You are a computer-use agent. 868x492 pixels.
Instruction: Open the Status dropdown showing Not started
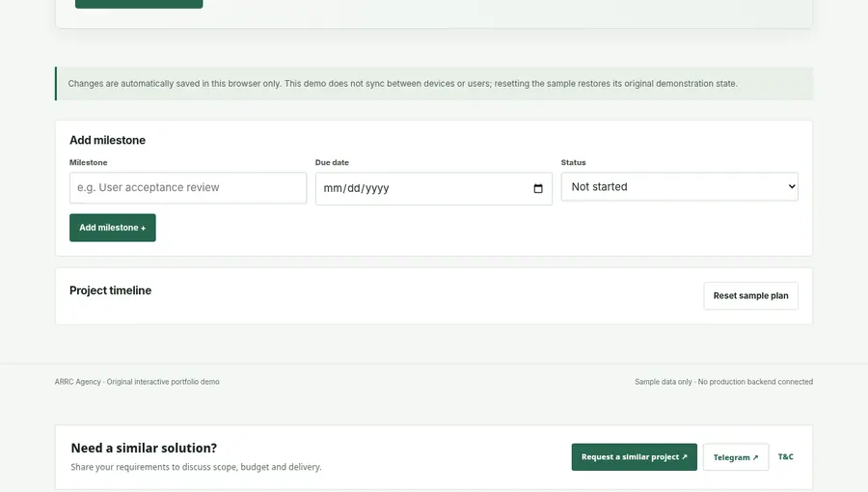[679, 186]
